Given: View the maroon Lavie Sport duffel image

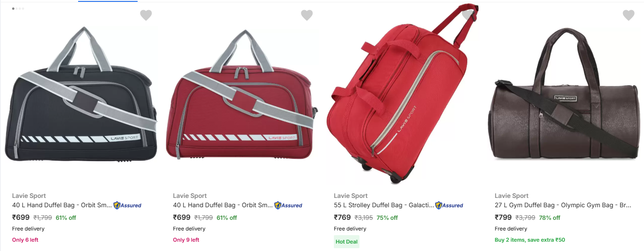Looking at the screenshot, I should [242, 95].
